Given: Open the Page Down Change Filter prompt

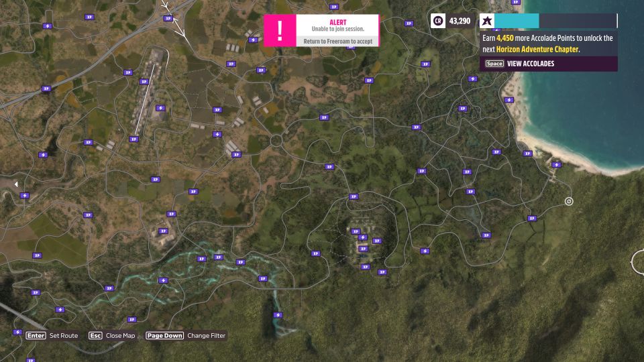Looking at the screenshot, I should pos(186,336).
